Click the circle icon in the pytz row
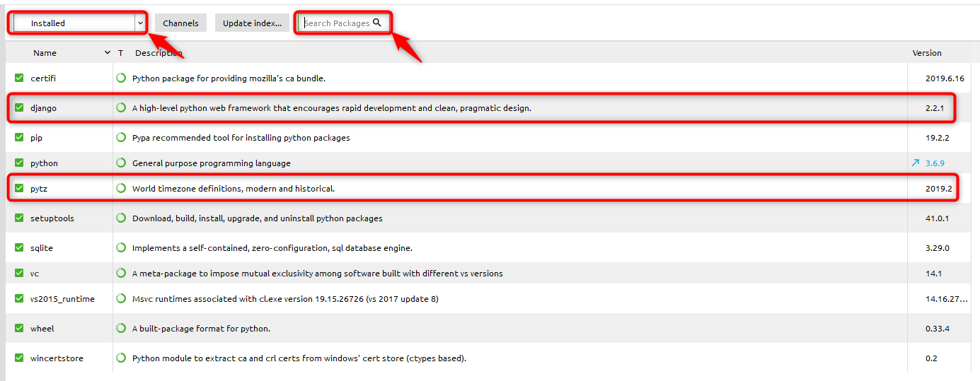The height and width of the screenshot is (381, 980). pyautogui.click(x=121, y=189)
